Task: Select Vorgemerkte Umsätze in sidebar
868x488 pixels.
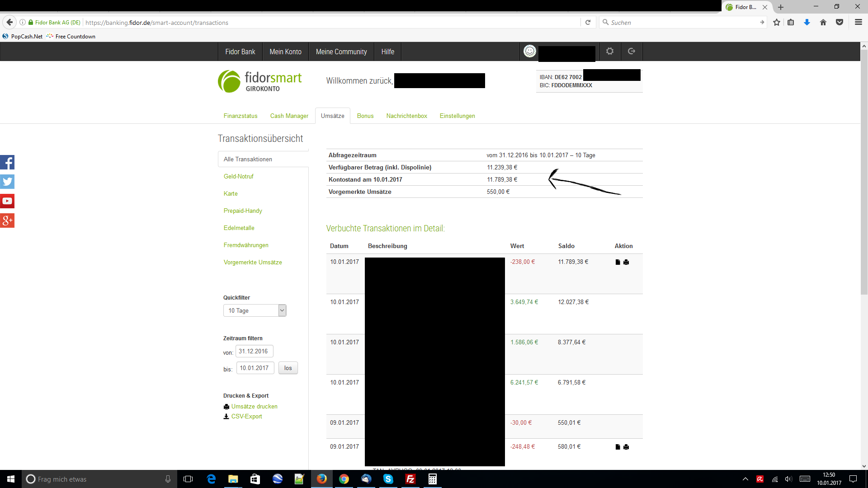Action: [253, 263]
